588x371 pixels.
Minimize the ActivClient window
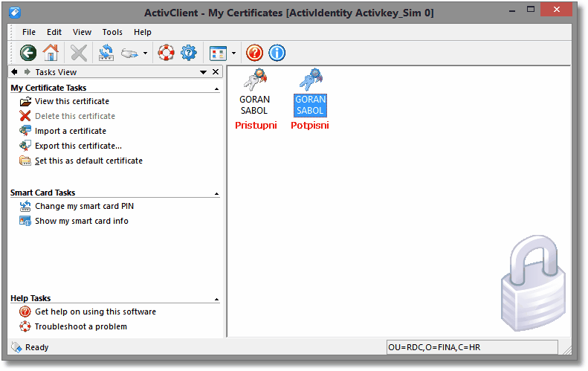click(x=512, y=10)
